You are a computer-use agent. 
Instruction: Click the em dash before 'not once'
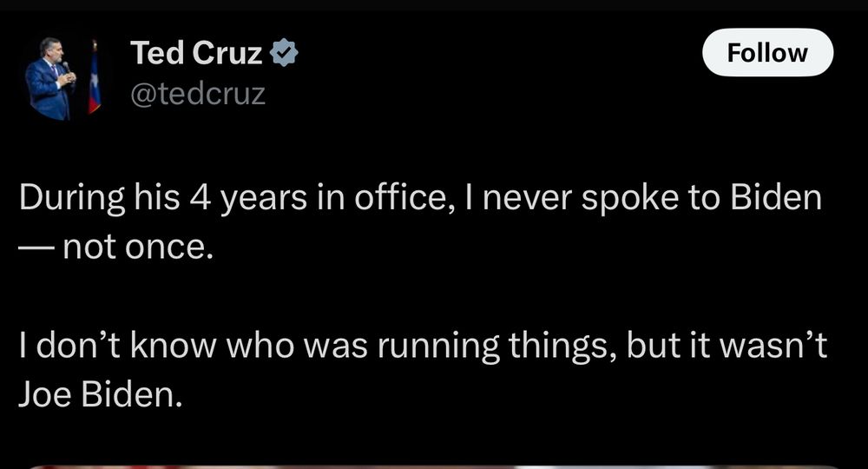click(x=36, y=248)
